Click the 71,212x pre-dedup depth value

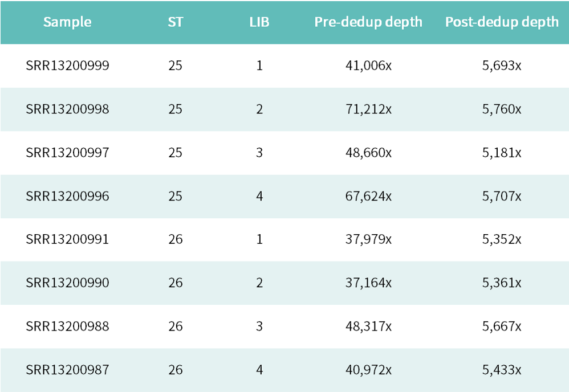tap(368, 109)
